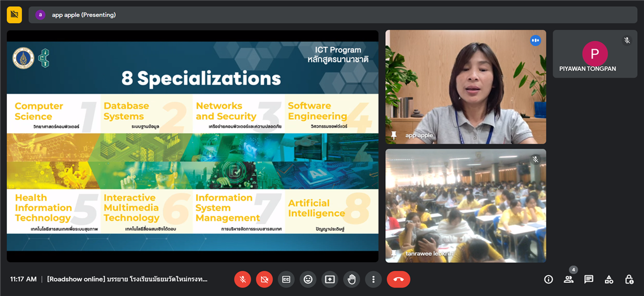Open the emoji reactions picker
The height and width of the screenshot is (296, 644).
308,279
